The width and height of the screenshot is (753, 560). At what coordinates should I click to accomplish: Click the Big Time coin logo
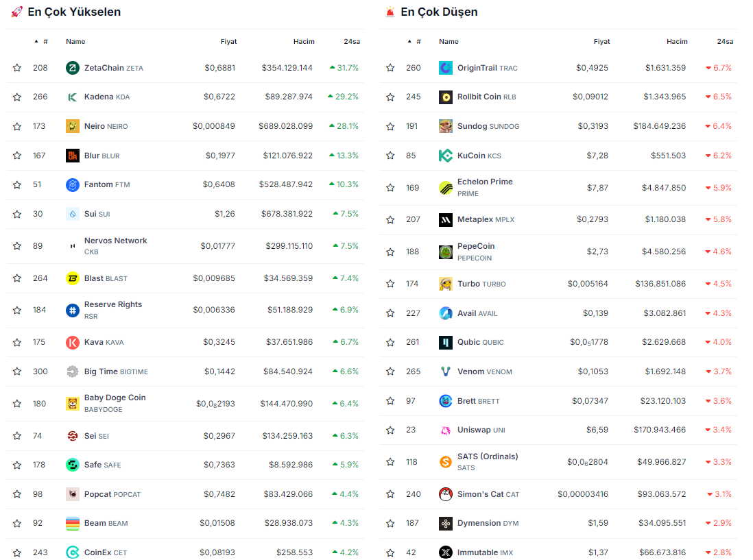[x=72, y=372]
